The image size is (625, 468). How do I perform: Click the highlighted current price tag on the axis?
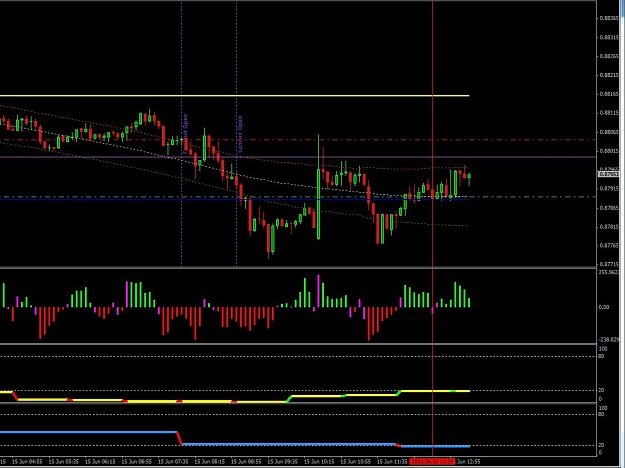(x=609, y=174)
